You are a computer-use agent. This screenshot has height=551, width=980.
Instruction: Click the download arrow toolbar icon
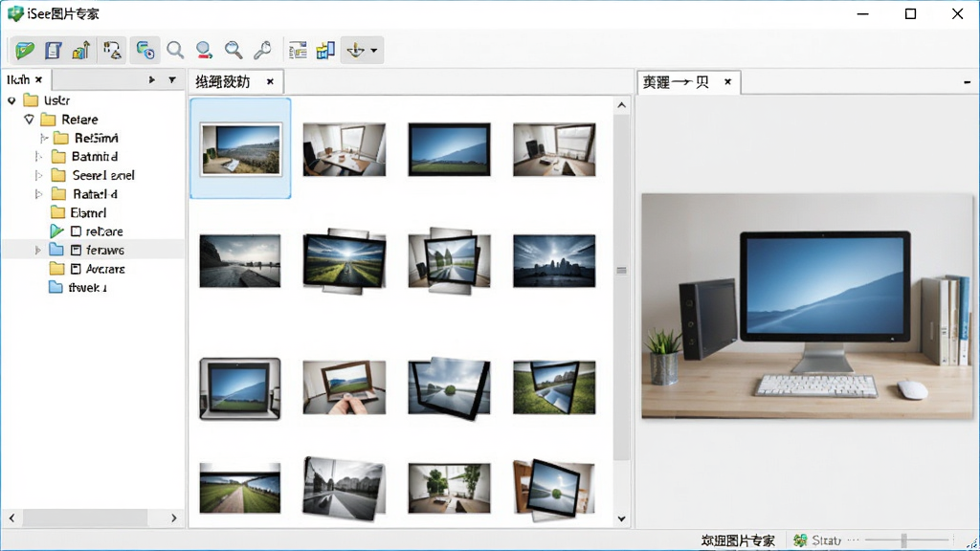click(x=356, y=50)
